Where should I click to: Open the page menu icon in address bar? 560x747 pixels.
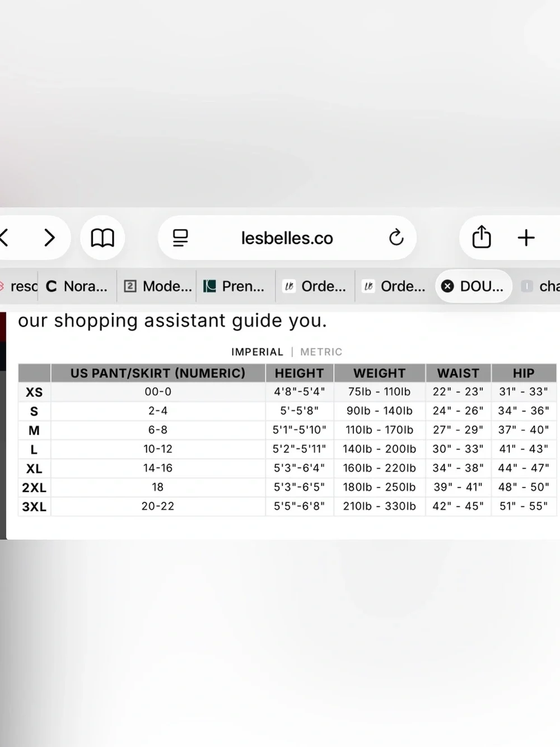pos(180,238)
